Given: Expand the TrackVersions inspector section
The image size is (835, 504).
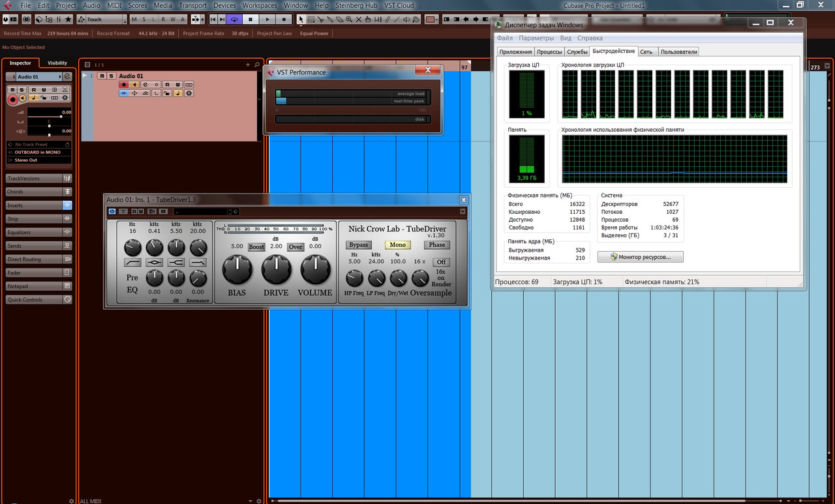Looking at the screenshot, I should pyautogui.click(x=39, y=178).
